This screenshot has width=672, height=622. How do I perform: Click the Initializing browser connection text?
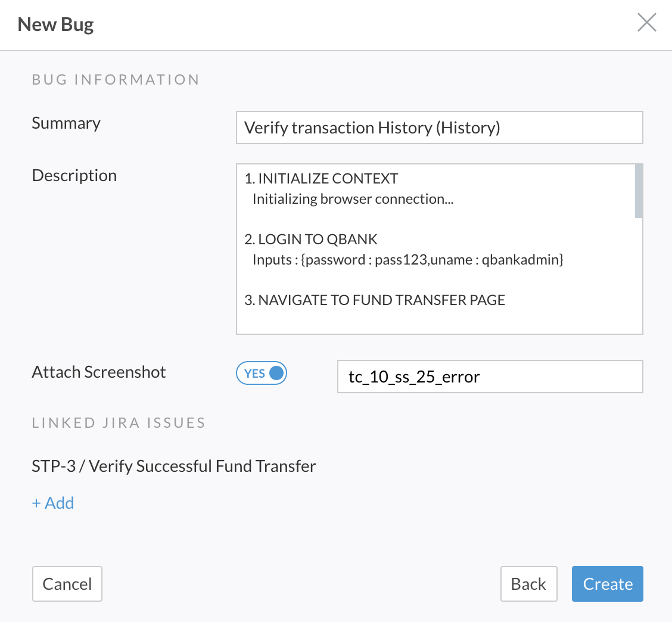pyautogui.click(x=353, y=199)
